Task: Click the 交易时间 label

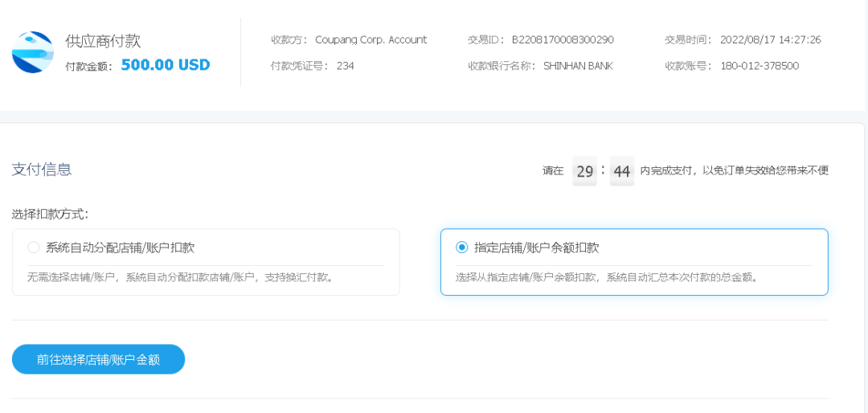Action: [690, 40]
